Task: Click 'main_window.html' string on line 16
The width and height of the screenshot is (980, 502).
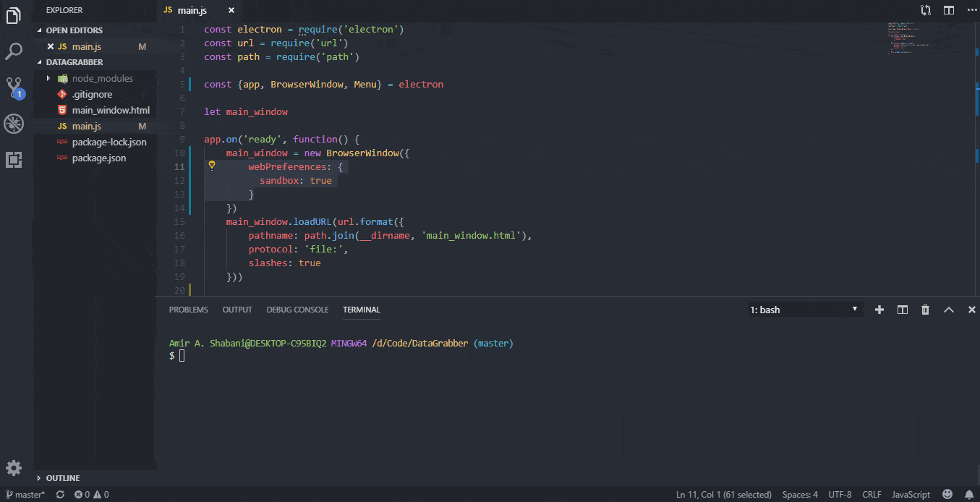Action: pos(472,236)
